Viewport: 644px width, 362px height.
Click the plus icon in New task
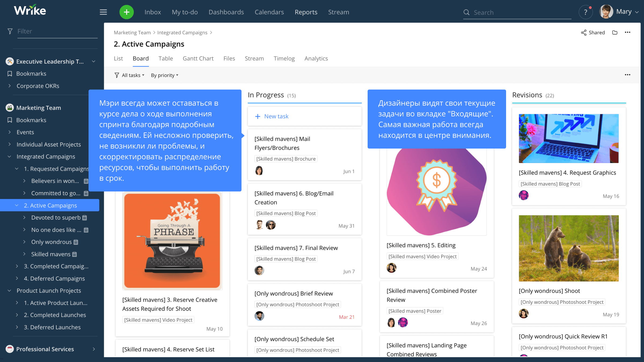(258, 116)
